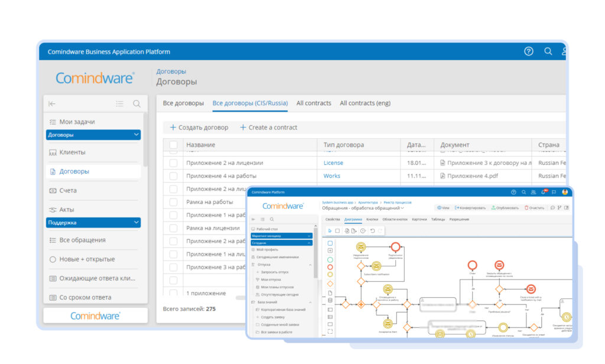Switch to the Свойства tab
Viewport: 605px width, 364px height.
333,219
